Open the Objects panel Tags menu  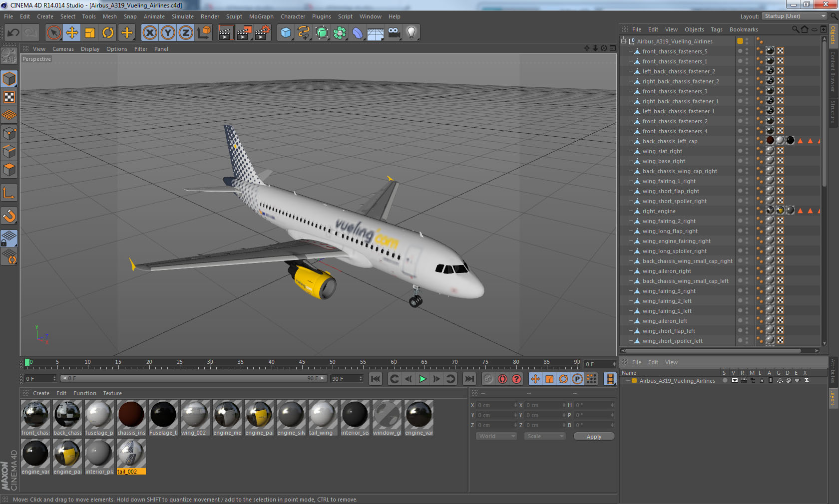(717, 29)
